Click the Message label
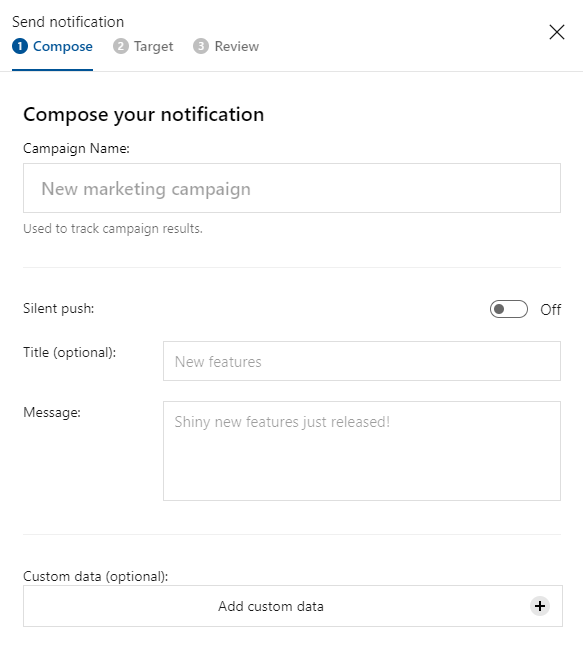Viewport: 583px width, 666px height. [x=52, y=412]
